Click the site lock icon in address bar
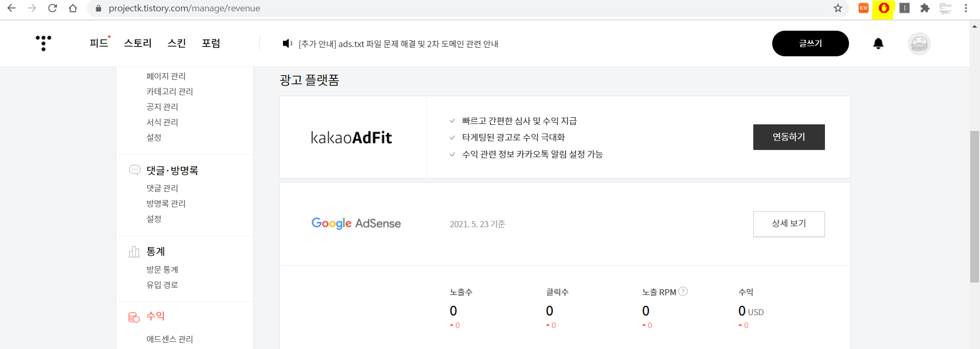Screen dimensions: 980x349 (99, 8)
